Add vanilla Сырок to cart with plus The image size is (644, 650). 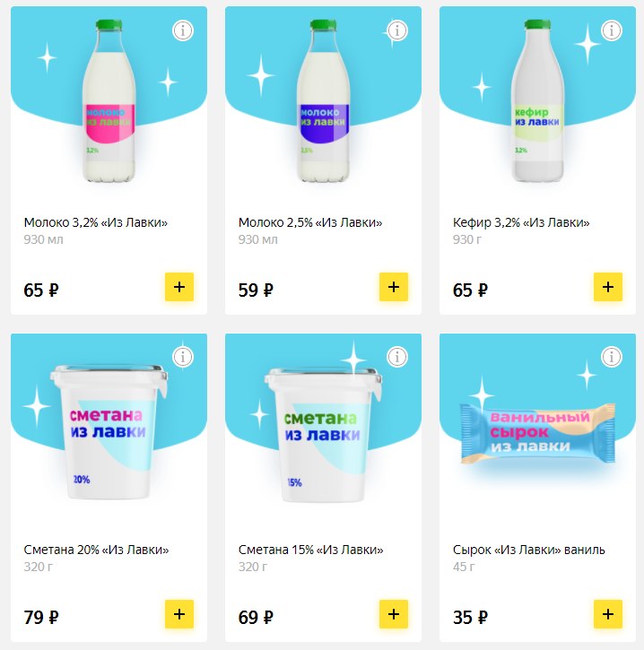click(608, 614)
